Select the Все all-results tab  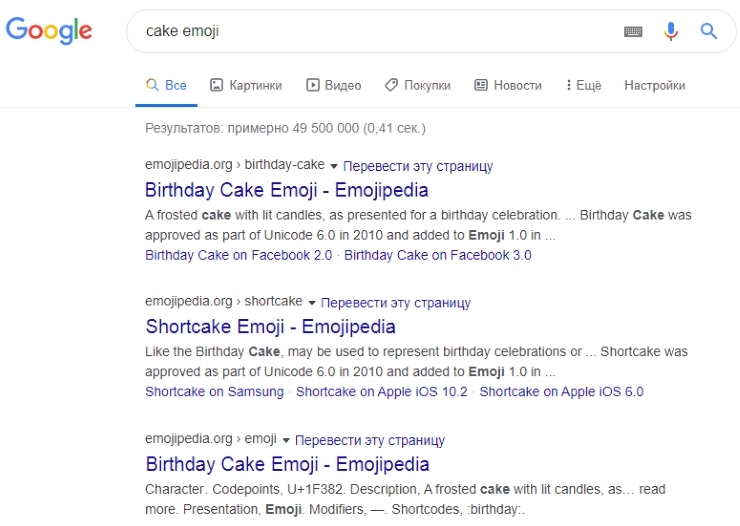tap(166, 86)
